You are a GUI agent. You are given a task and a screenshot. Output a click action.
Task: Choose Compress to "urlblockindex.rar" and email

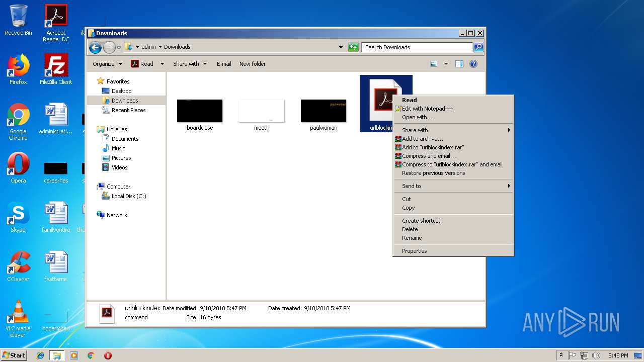(x=453, y=164)
